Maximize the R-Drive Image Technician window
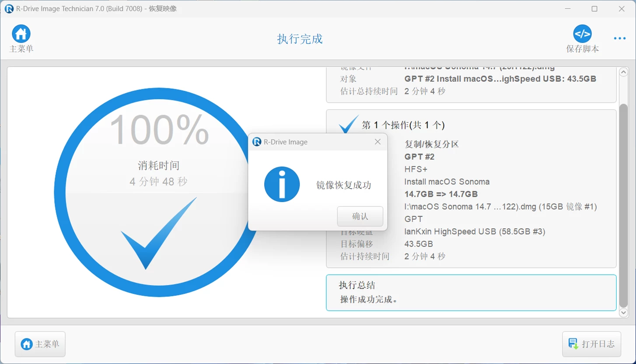 (x=594, y=9)
